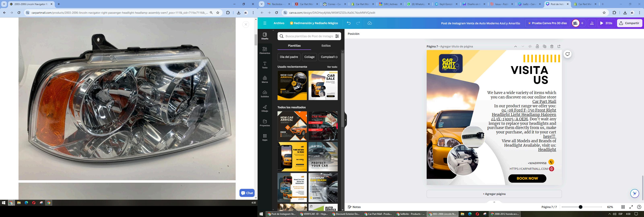Open the Subidos uploads panel

265,94
